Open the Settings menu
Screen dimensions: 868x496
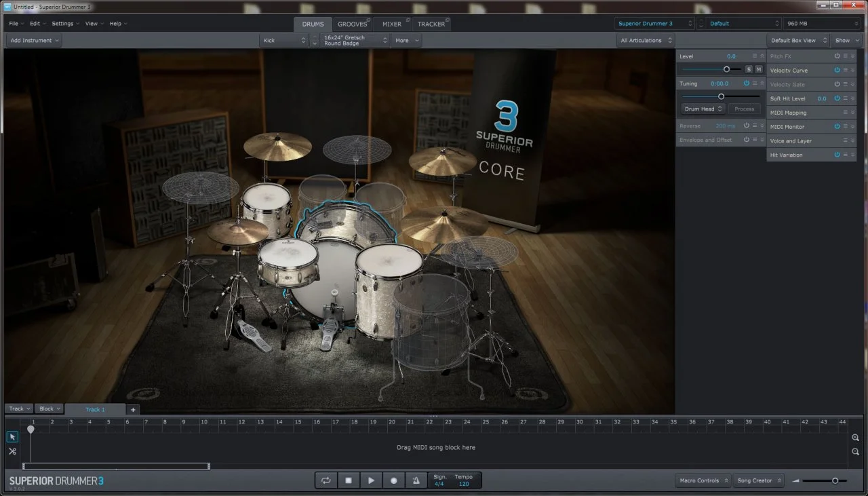point(65,24)
